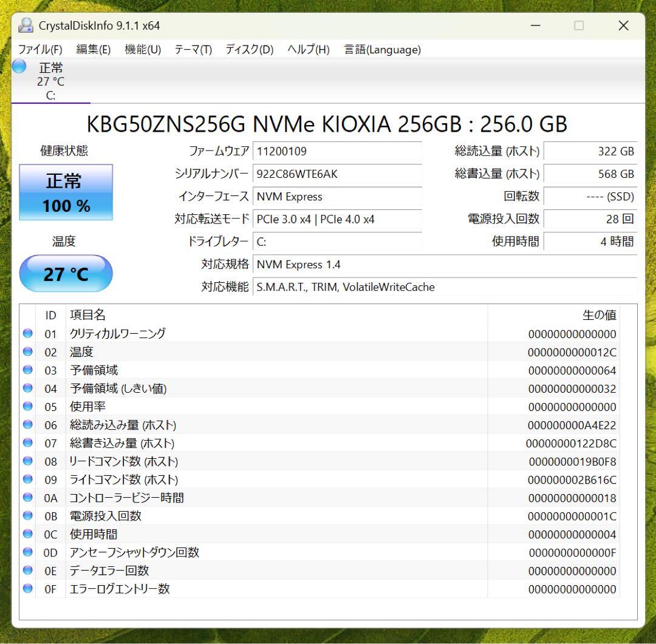Screen dimensions: 656x644
Task: Click the total host reads value 322 GB
Action: coord(590,151)
